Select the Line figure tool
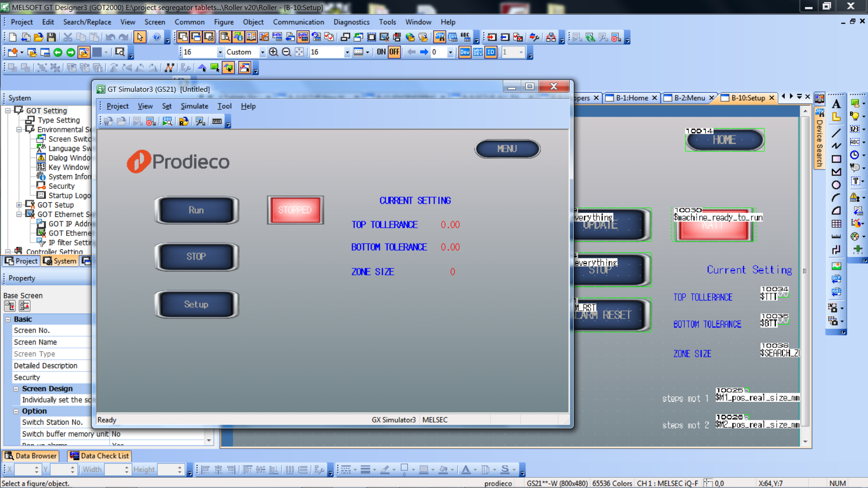This screenshot has height=488, width=868. [836, 133]
